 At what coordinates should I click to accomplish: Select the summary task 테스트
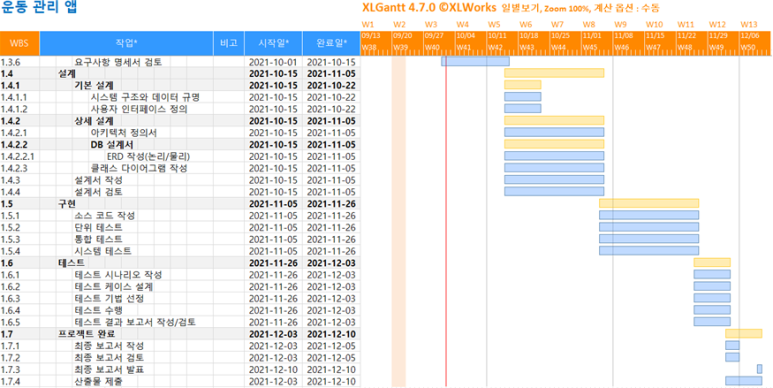pos(71,263)
